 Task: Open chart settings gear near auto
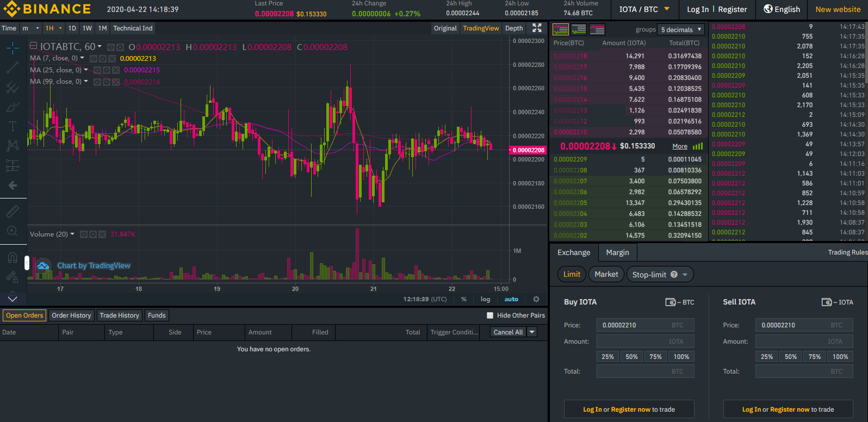[x=536, y=299]
